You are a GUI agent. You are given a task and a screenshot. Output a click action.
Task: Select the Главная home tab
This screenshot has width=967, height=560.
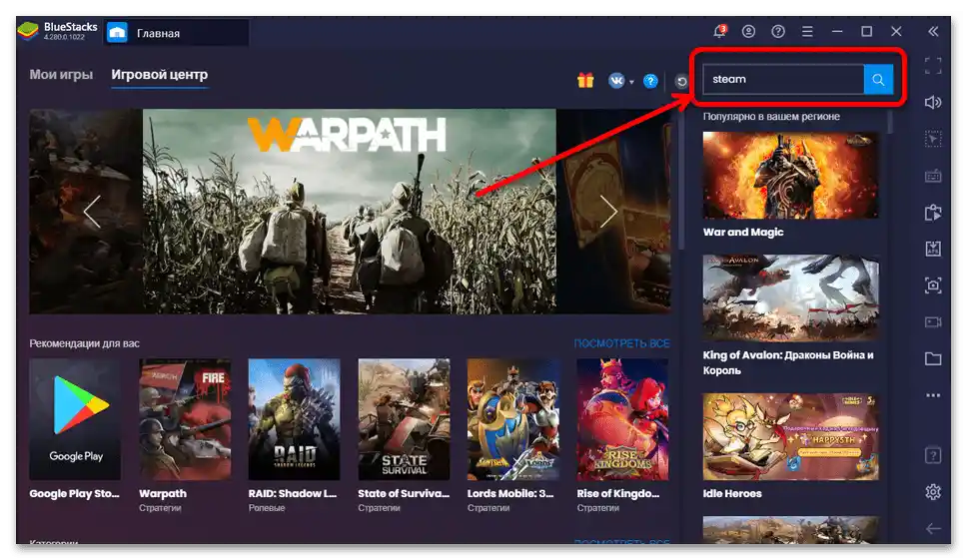177,33
